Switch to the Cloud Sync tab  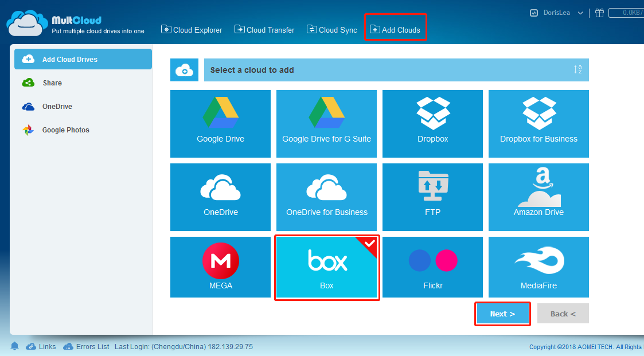pos(332,30)
